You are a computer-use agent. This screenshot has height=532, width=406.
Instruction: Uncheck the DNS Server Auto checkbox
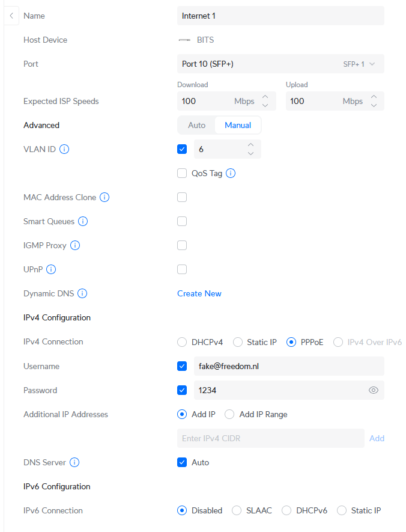coord(182,462)
